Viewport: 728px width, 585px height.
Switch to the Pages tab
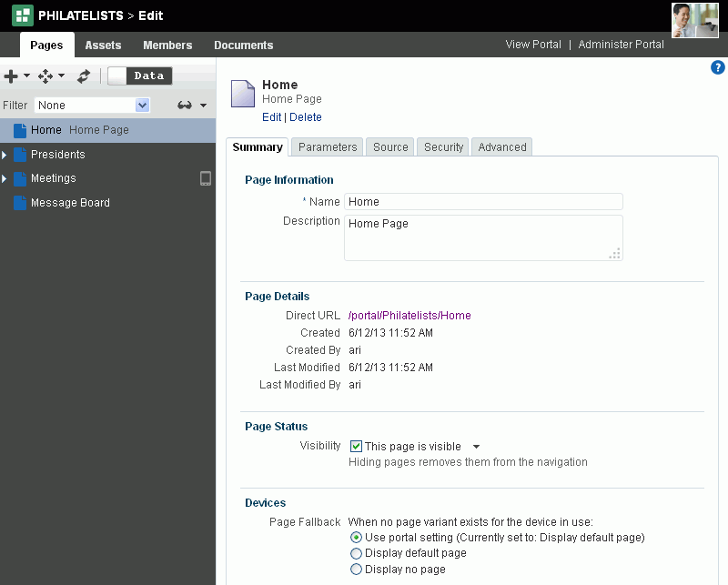[x=47, y=45]
